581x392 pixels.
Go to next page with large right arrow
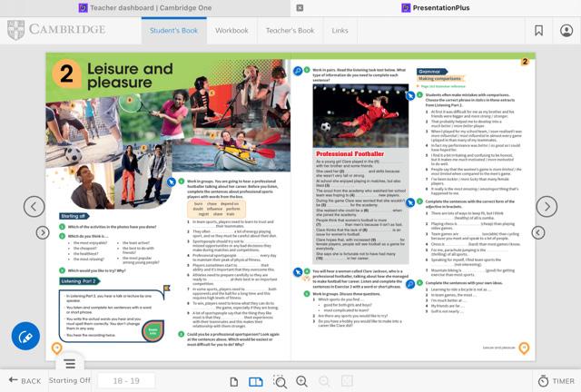tap(547, 206)
